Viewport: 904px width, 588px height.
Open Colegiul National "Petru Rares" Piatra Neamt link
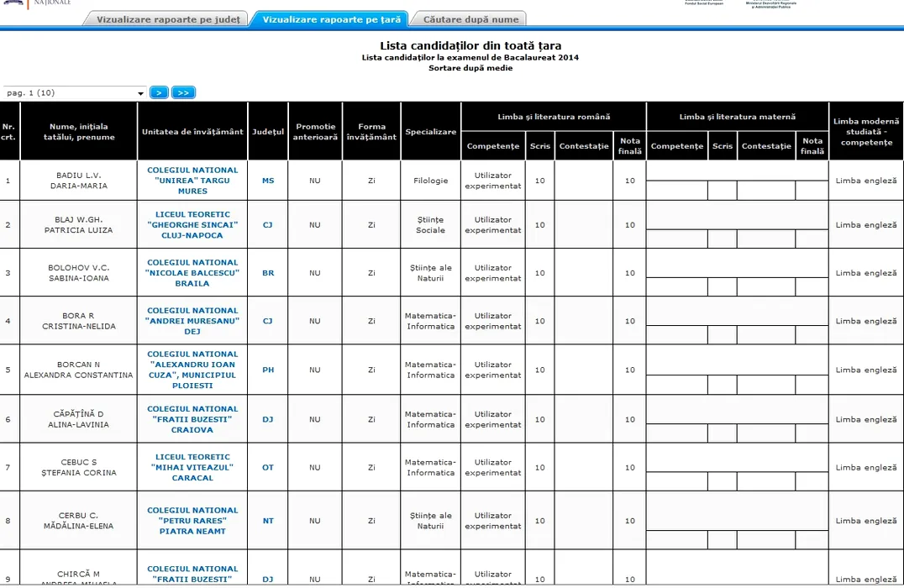tap(192, 520)
